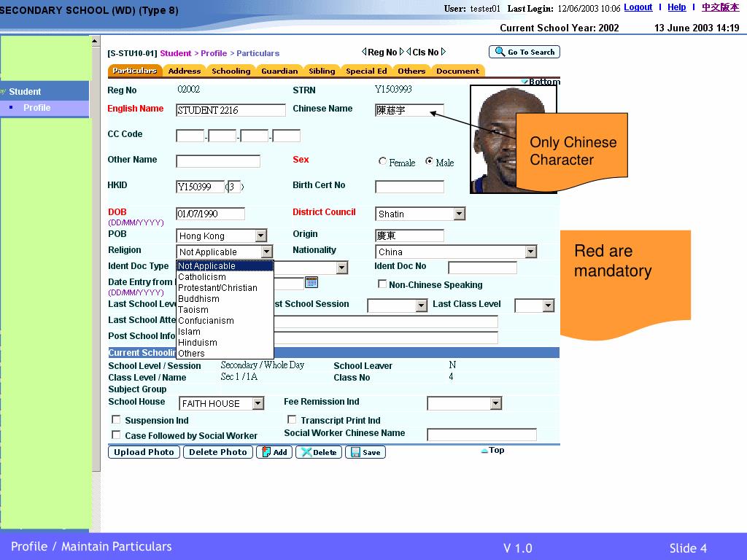Image resolution: width=747 pixels, height=560 pixels.
Task: Switch to the Special Ed tab
Action: [366, 71]
